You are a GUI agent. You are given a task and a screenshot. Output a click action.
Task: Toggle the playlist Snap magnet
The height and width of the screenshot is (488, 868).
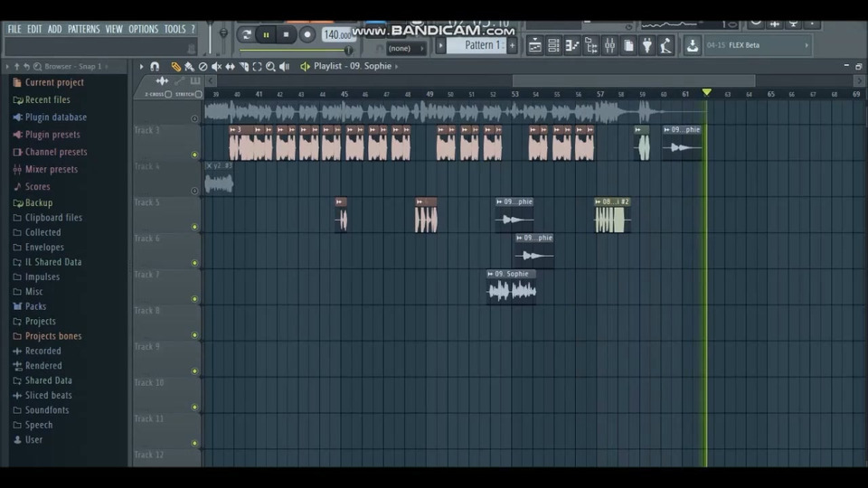tap(155, 66)
